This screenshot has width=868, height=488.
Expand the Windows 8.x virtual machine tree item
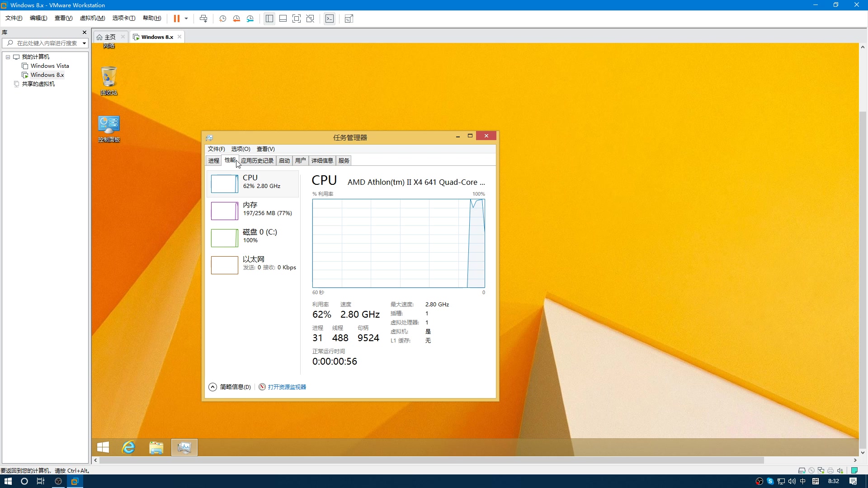point(47,75)
